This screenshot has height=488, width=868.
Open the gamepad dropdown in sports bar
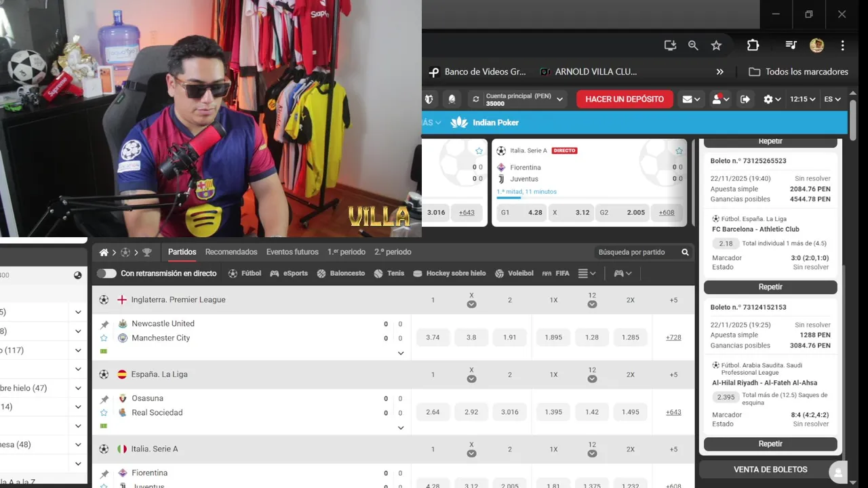pos(623,274)
